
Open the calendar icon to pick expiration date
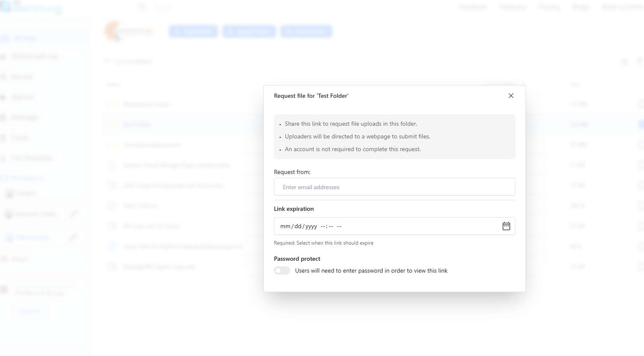(506, 226)
